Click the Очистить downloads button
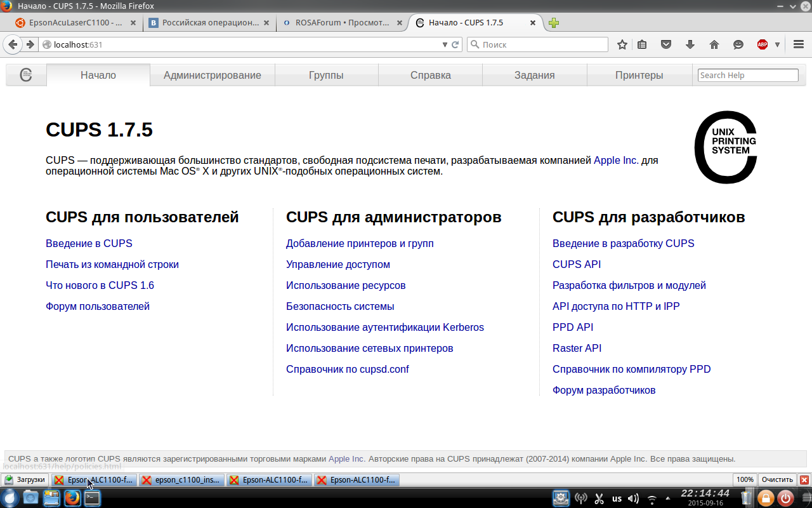Screen dimensions: 812x508 [x=777, y=480]
